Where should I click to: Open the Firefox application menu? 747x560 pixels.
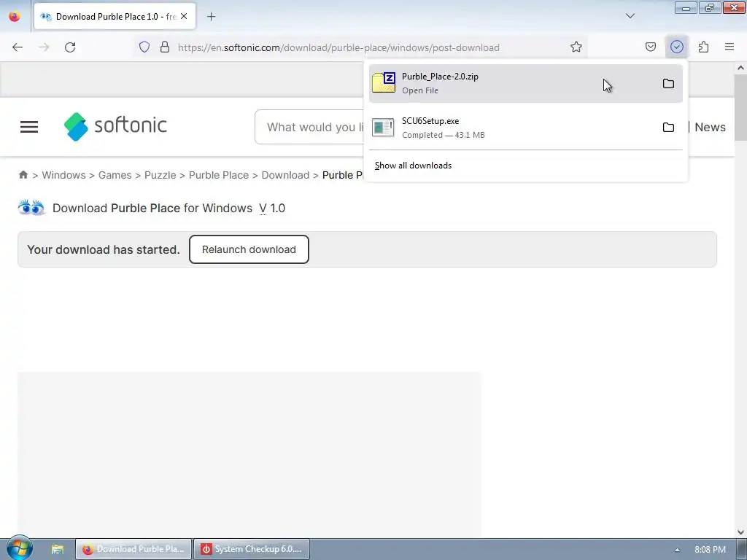click(729, 47)
